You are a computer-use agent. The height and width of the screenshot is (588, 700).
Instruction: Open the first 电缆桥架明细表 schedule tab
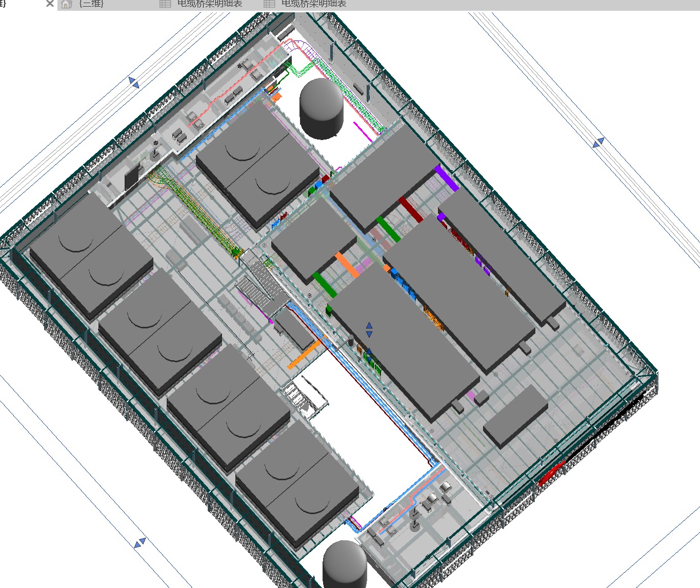[x=209, y=4]
